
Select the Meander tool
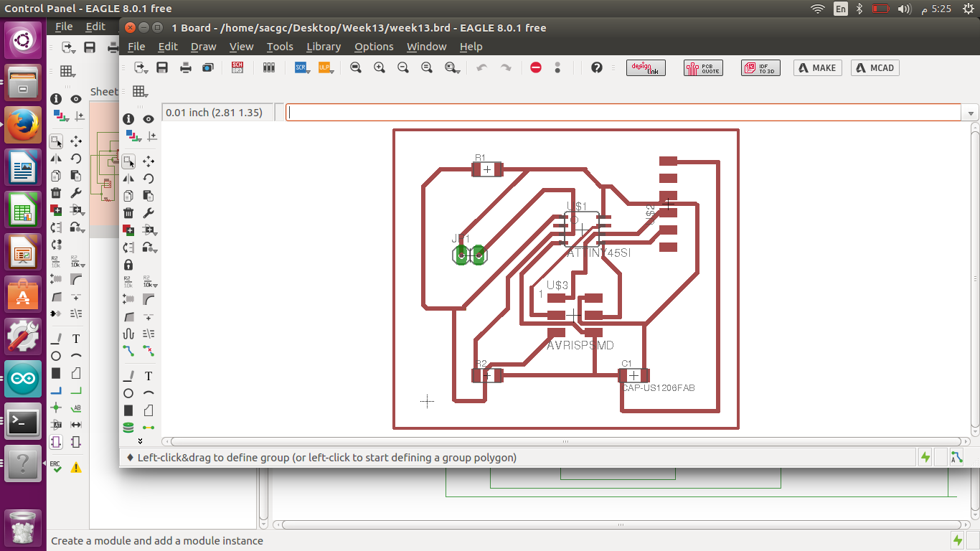(128, 334)
